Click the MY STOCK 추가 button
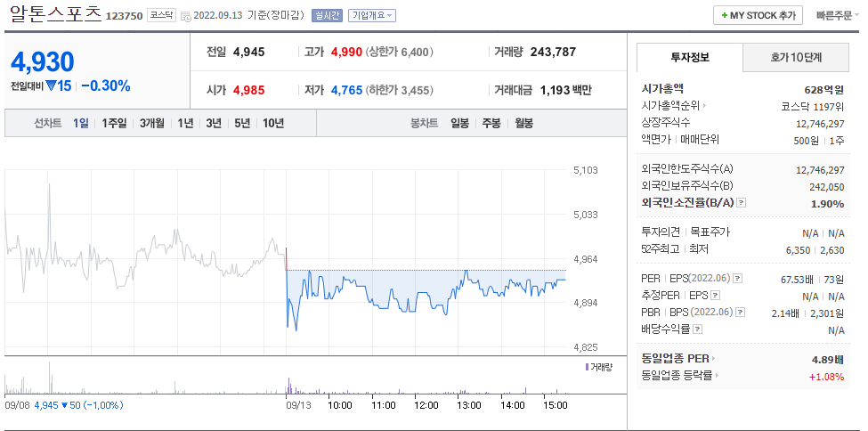This screenshot has height=431, width=868. (x=758, y=15)
